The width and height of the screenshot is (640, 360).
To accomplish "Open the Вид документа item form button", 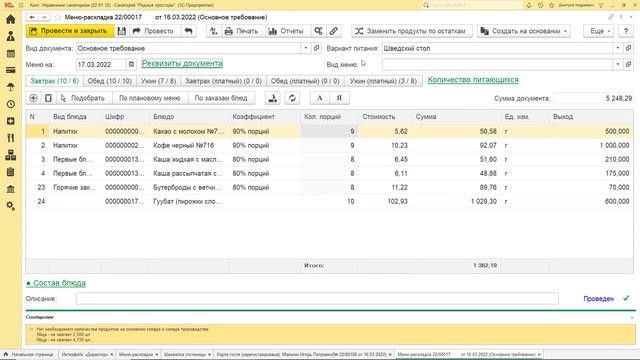I will pyautogui.click(x=316, y=48).
